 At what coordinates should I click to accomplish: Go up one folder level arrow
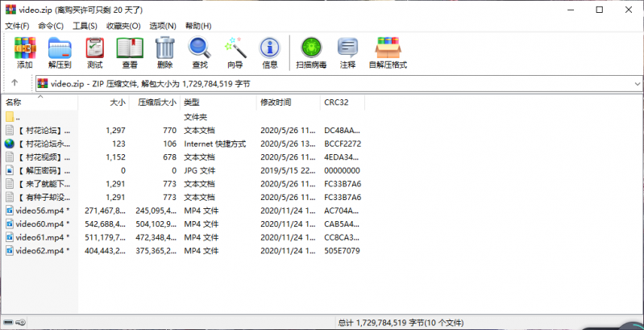15,83
